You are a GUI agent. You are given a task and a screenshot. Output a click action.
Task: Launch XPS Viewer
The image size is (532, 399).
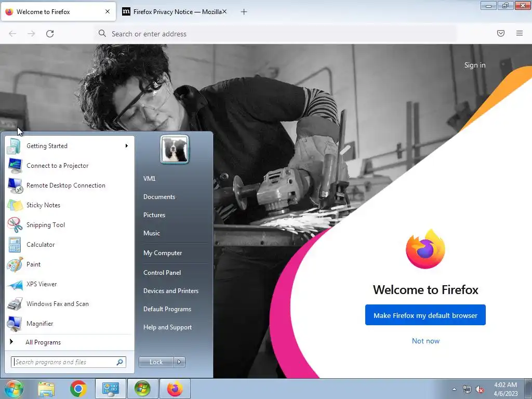click(x=70, y=284)
